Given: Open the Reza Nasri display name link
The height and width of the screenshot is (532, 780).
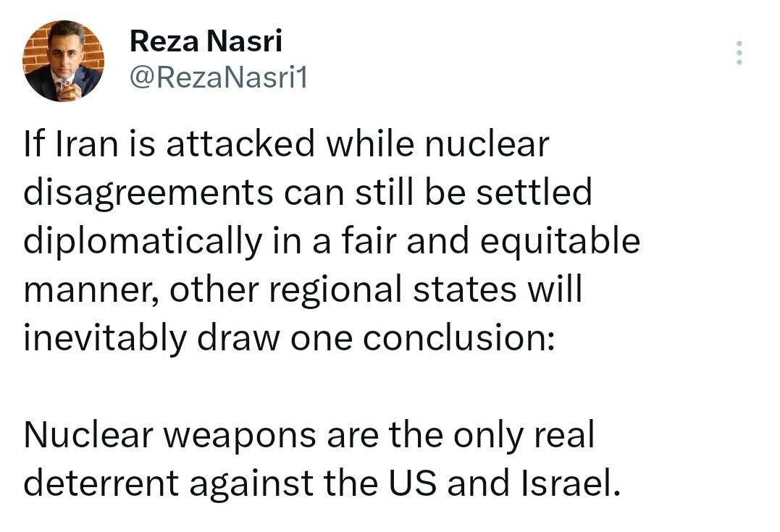Looking at the screenshot, I should [x=206, y=42].
